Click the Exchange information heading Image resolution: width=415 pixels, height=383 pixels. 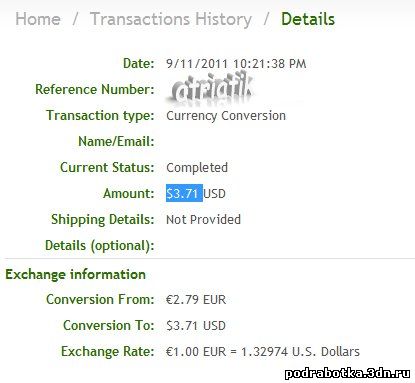pyautogui.click(x=76, y=275)
